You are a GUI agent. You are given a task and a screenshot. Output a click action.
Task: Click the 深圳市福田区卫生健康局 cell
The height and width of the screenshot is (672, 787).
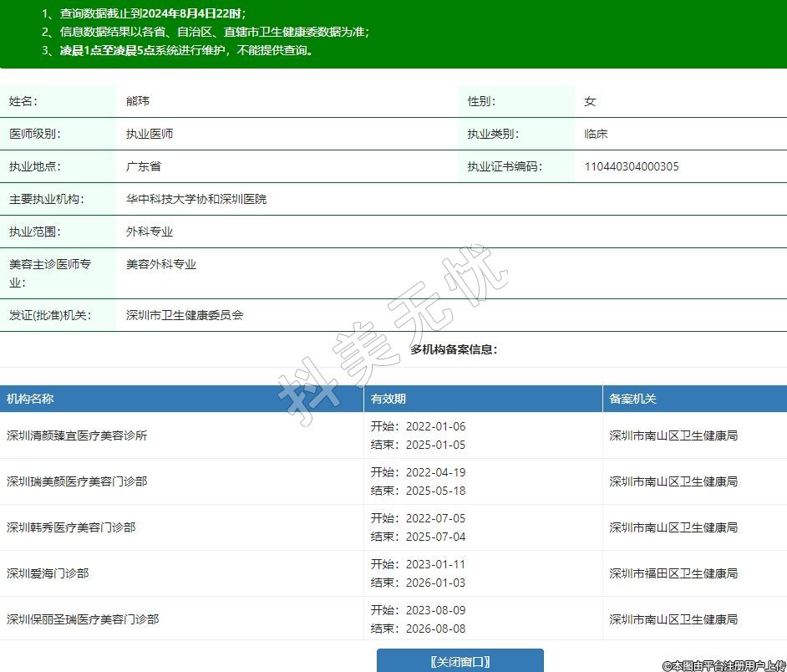(673, 573)
